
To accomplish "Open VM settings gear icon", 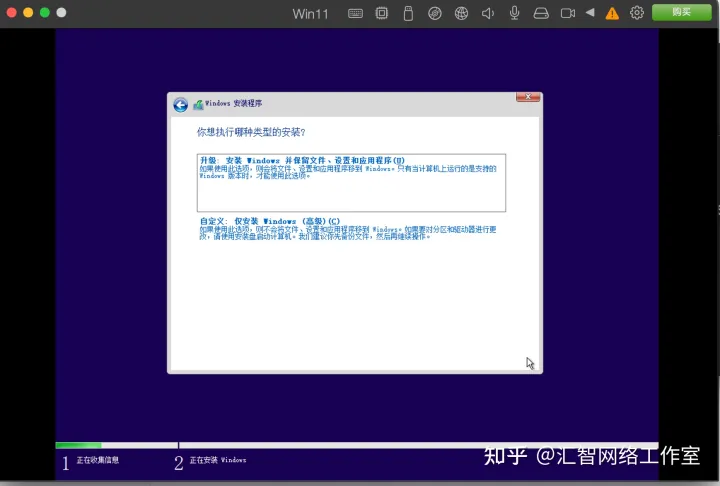I will click(636, 13).
